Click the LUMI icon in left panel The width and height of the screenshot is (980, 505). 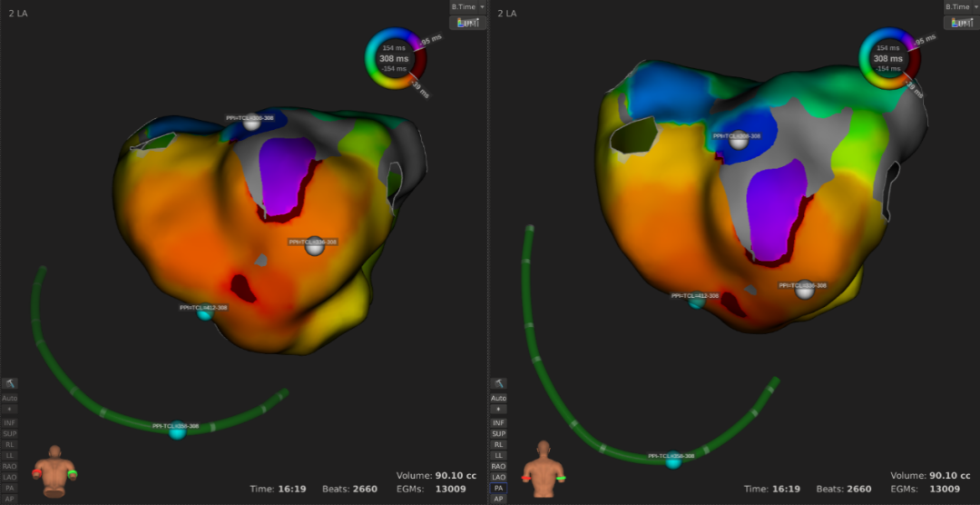coord(468,23)
